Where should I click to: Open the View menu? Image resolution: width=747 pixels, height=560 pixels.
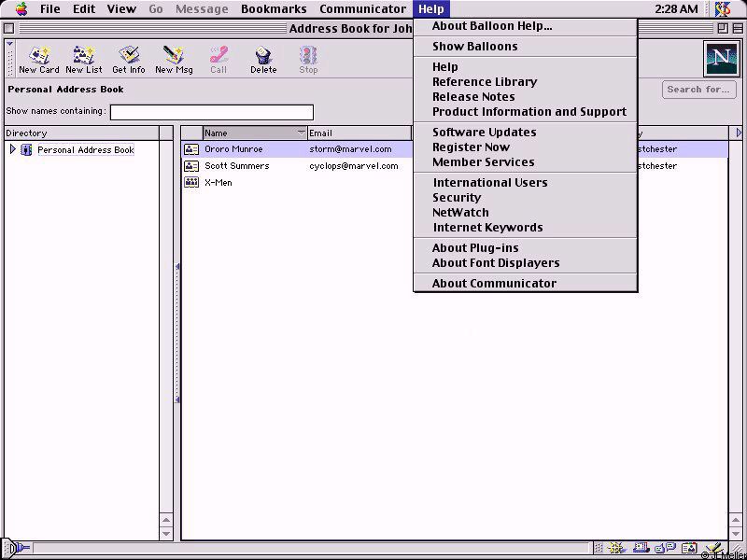pos(121,8)
